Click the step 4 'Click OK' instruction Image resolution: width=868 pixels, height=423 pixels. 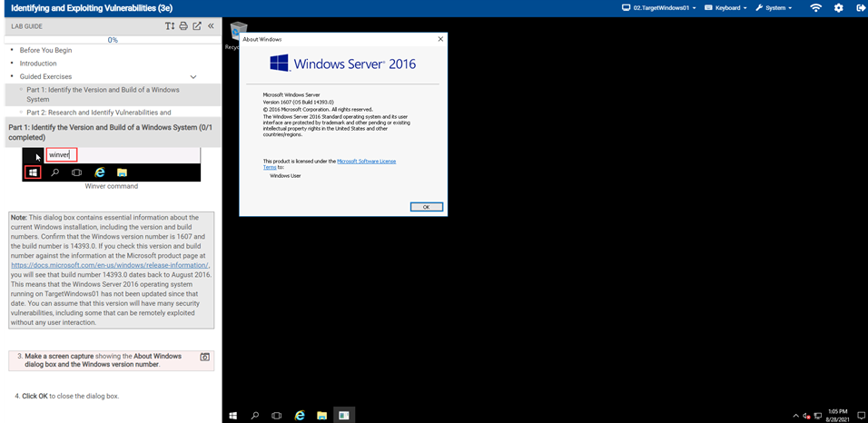pyautogui.click(x=67, y=397)
